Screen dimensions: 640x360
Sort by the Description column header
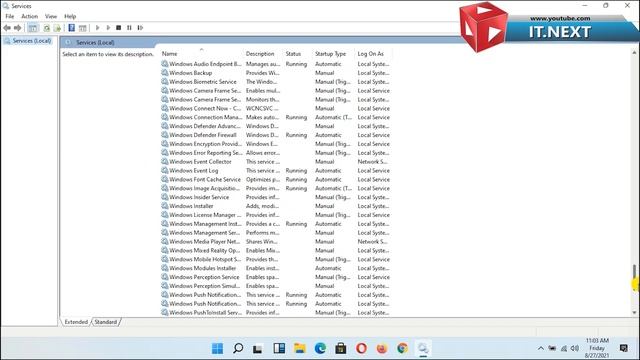click(260, 53)
